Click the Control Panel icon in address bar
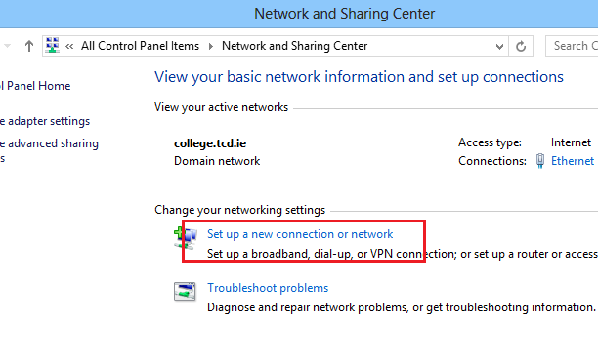The height and width of the screenshot is (364, 598). (x=52, y=45)
